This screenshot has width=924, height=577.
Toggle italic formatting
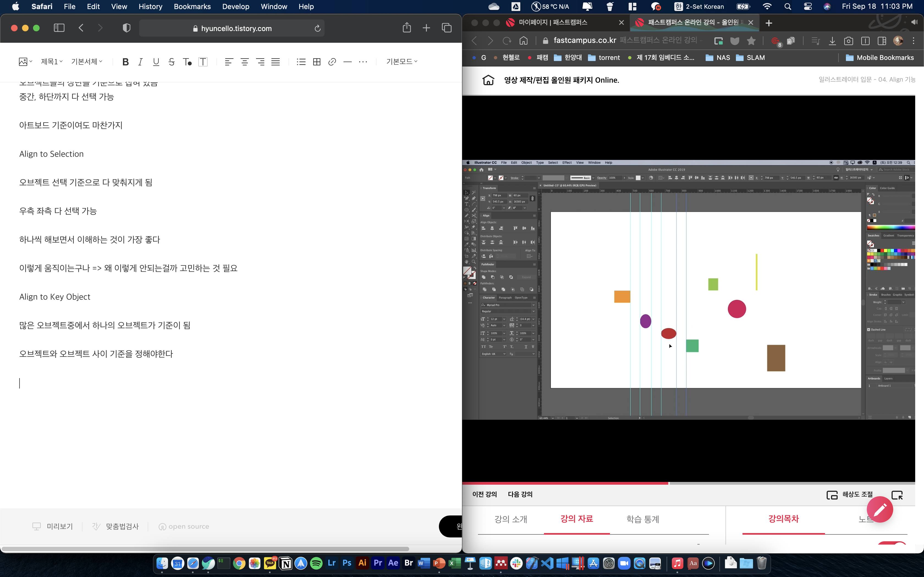tap(140, 62)
